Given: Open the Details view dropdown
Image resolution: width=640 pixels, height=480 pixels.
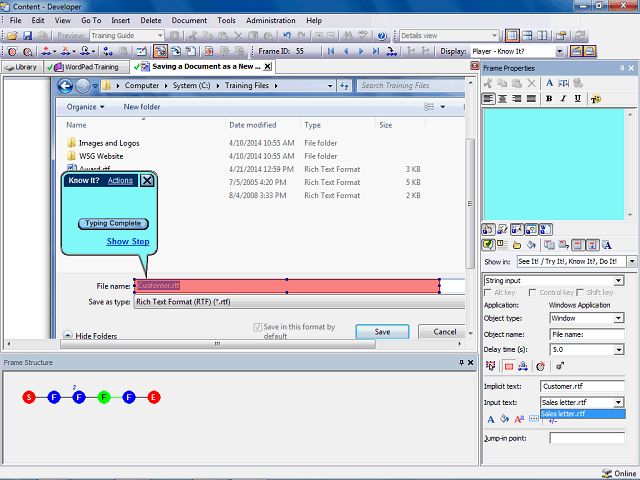Looking at the screenshot, I should click(x=494, y=36).
